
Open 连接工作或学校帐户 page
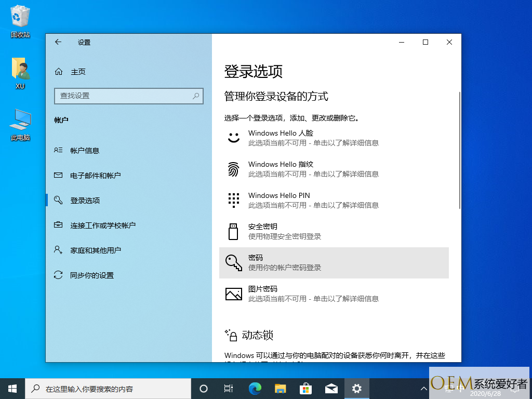[129, 225]
